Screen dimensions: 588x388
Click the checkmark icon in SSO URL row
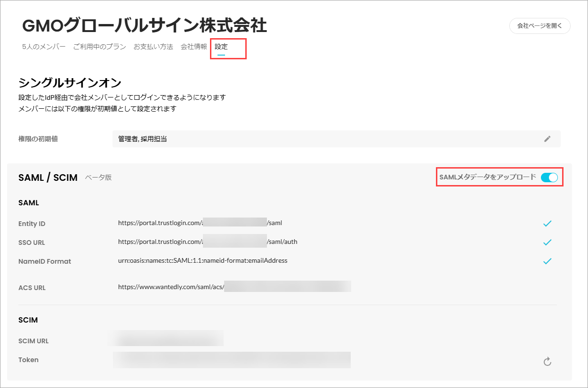tap(547, 242)
